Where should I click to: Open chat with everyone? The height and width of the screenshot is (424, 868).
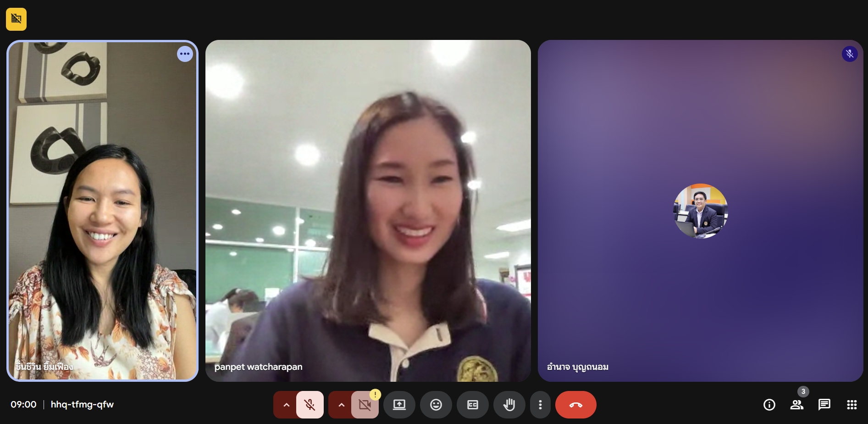(x=824, y=405)
